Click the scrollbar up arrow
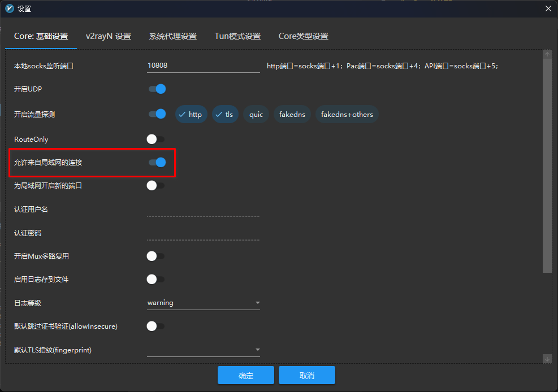This screenshot has height=392, width=558. coord(547,54)
